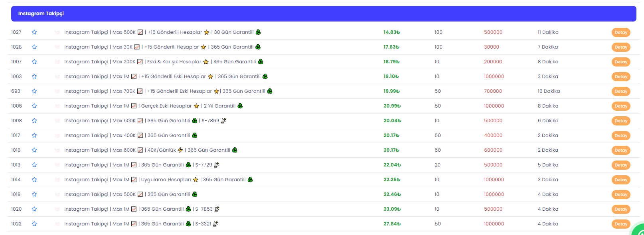Screen dimensions: 644x235
Task: Add service 1019 to favorites
Action: [34, 194]
